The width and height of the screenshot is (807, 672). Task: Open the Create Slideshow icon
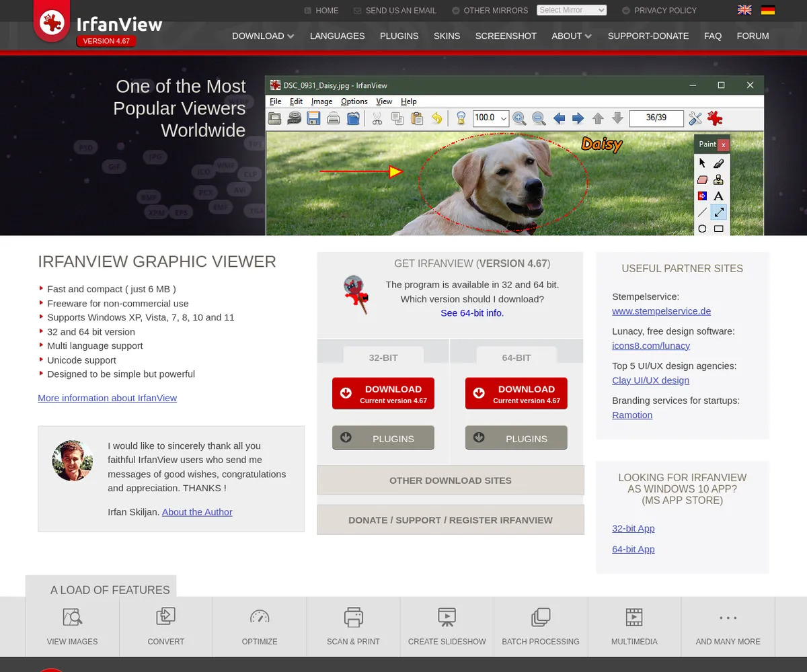[x=447, y=617]
